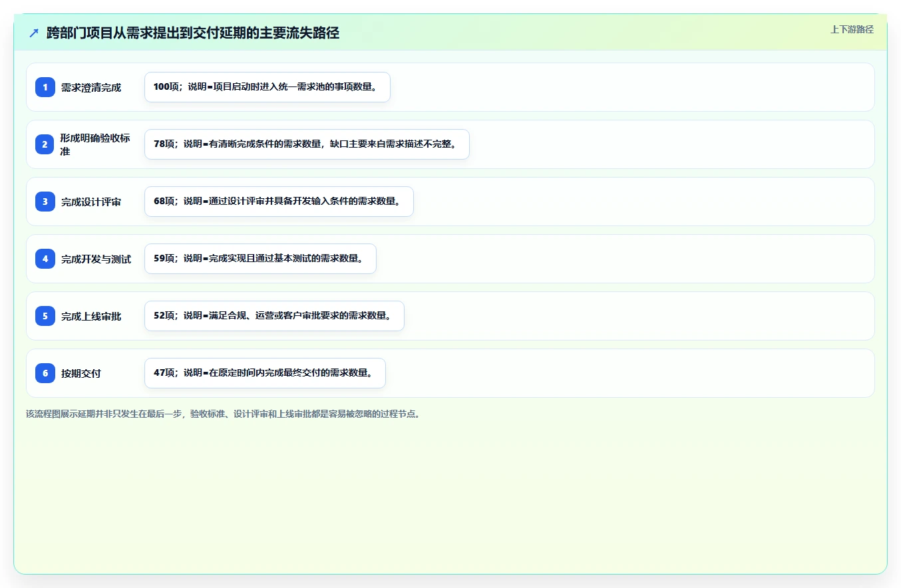Click the 59项 description box

point(260,259)
